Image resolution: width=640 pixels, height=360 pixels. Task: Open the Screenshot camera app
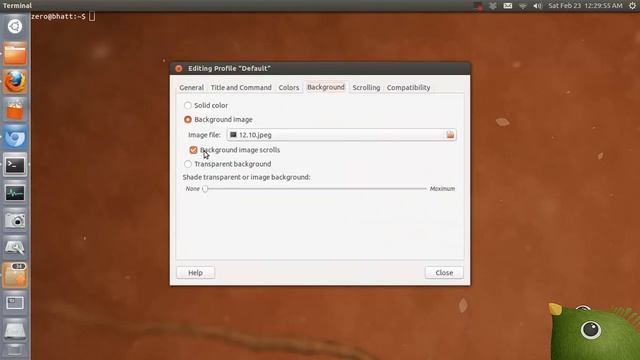(x=15, y=220)
